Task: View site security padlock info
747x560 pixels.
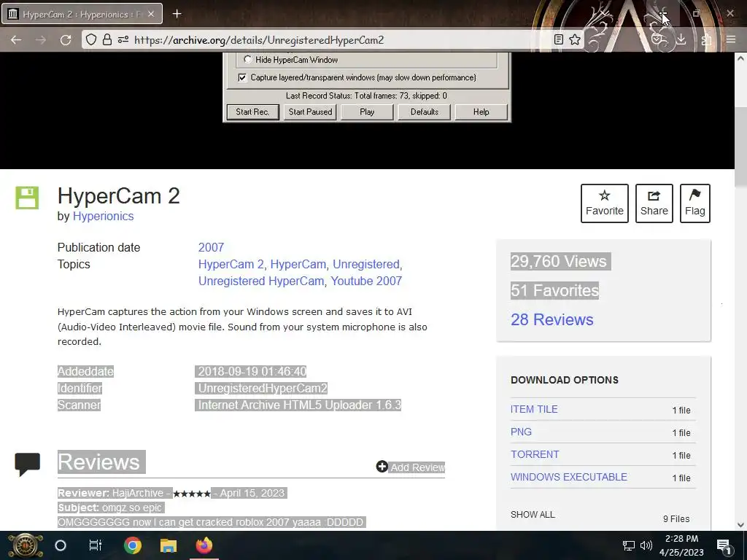Action: (107, 40)
